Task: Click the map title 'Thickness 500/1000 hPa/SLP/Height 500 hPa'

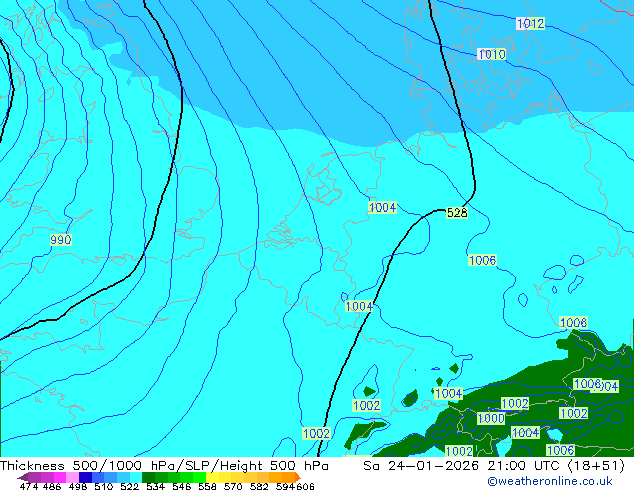Action: click(164, 466)
